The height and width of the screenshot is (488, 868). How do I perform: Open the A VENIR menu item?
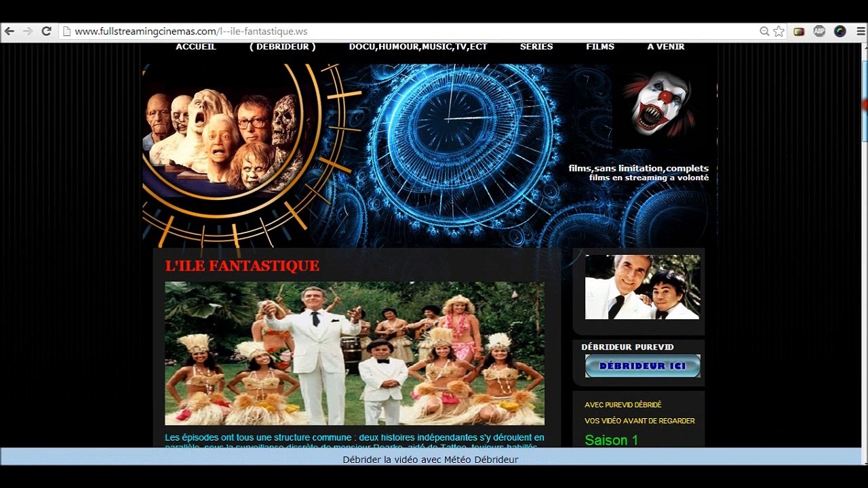click(666, 47)
